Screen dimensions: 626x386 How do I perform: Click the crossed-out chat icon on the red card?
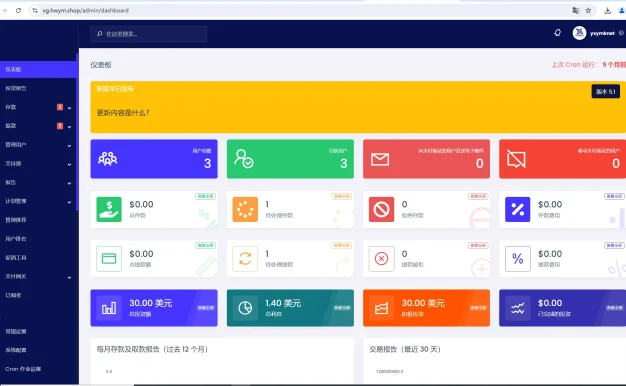[516, 159]
